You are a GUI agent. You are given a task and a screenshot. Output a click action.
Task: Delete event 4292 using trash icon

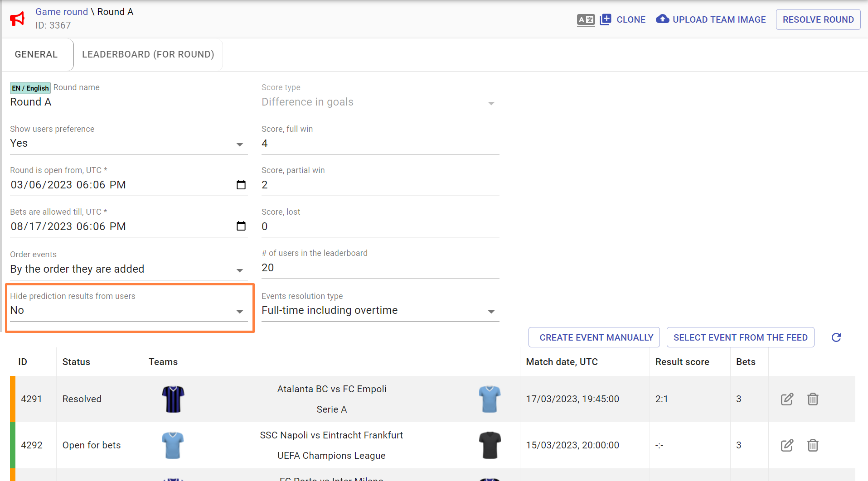pos(813,445)
